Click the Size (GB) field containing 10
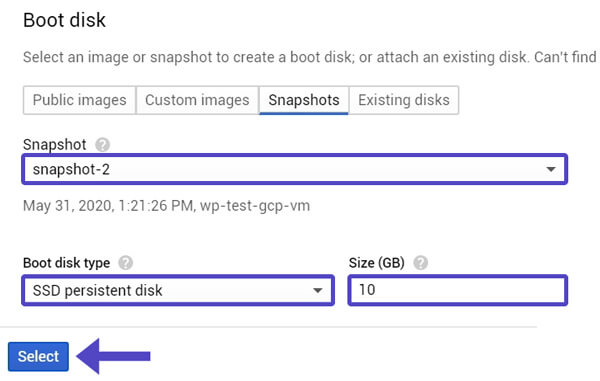Image resolution: width=600 pixels, height=381 pixels. pyautogui.click(x=458, y=290)
